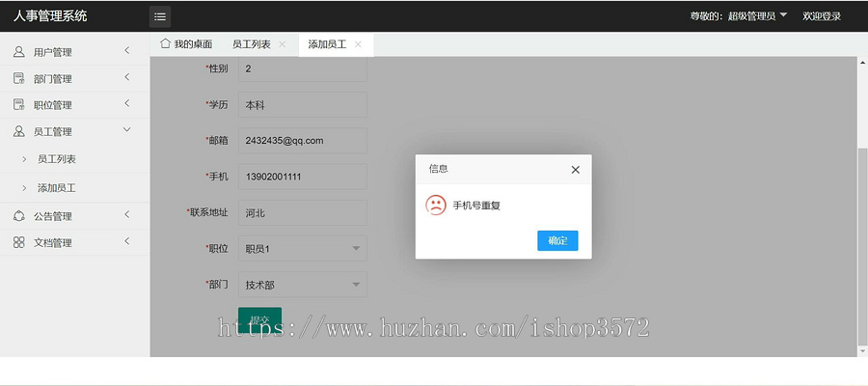
Task: Open the 用户管理 sidebar menu
Action: pos(74,51)
